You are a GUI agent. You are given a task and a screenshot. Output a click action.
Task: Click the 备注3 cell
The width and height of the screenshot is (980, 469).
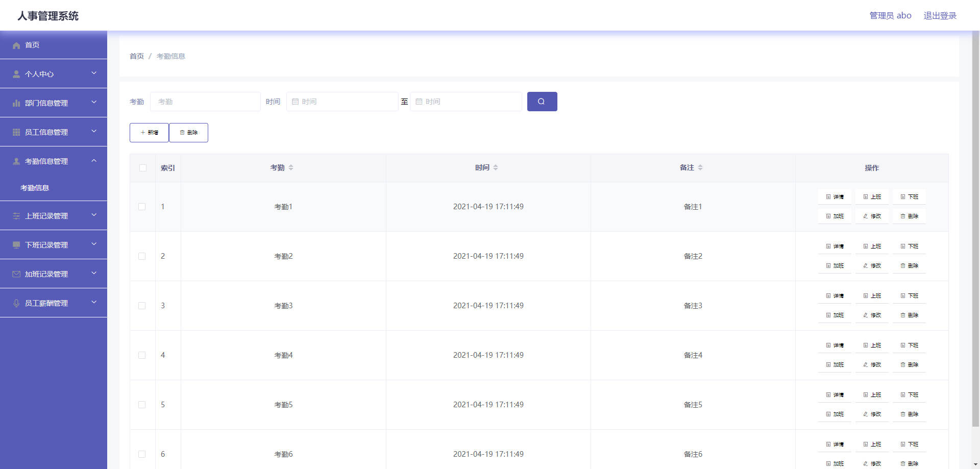pos(693,306)
